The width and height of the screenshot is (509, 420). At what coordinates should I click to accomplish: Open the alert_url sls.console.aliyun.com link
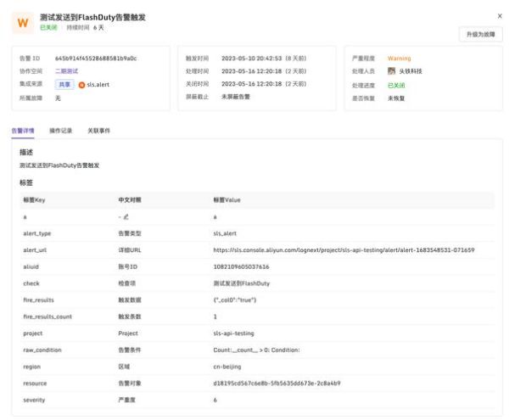[x=344, y=250]
